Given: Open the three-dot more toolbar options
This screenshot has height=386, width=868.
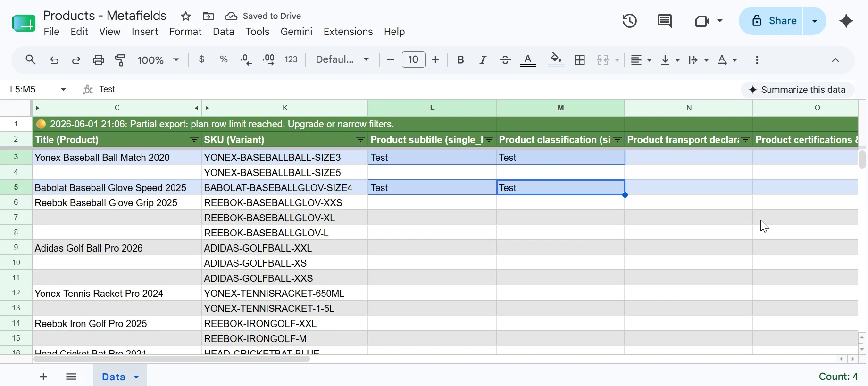Looking at the screenshot, I should 757,60.
